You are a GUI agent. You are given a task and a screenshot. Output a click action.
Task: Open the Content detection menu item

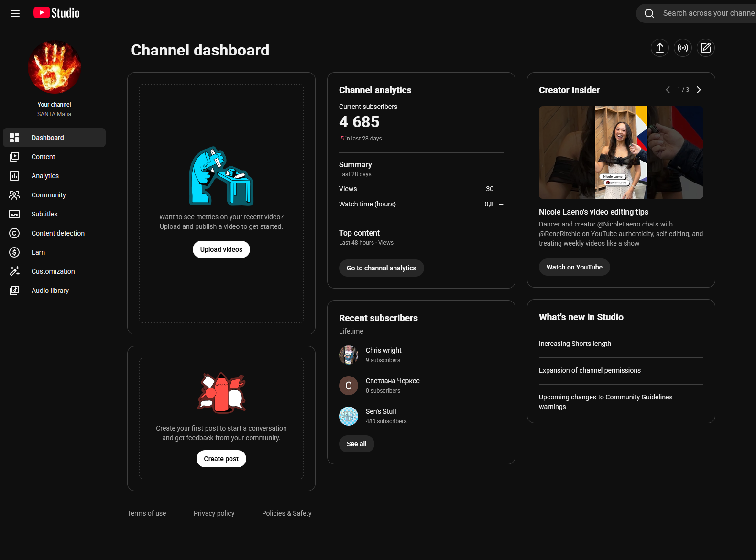(54, 233)
